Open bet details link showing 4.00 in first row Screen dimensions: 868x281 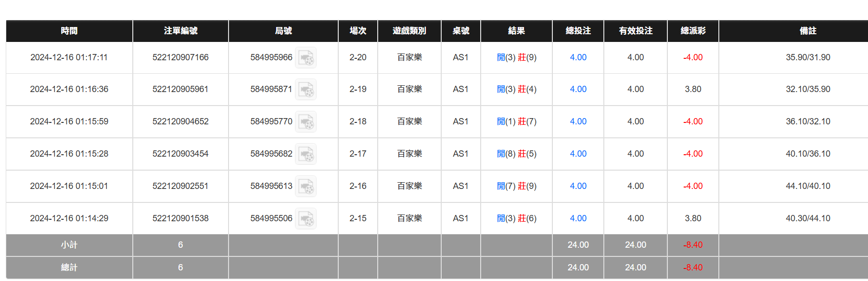(x=577, y=57)
